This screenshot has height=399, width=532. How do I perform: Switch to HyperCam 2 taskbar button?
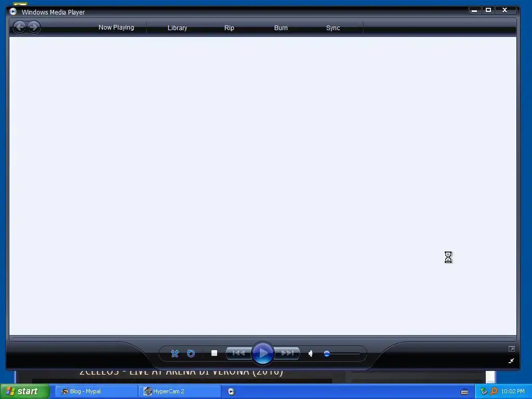(179, 391)
